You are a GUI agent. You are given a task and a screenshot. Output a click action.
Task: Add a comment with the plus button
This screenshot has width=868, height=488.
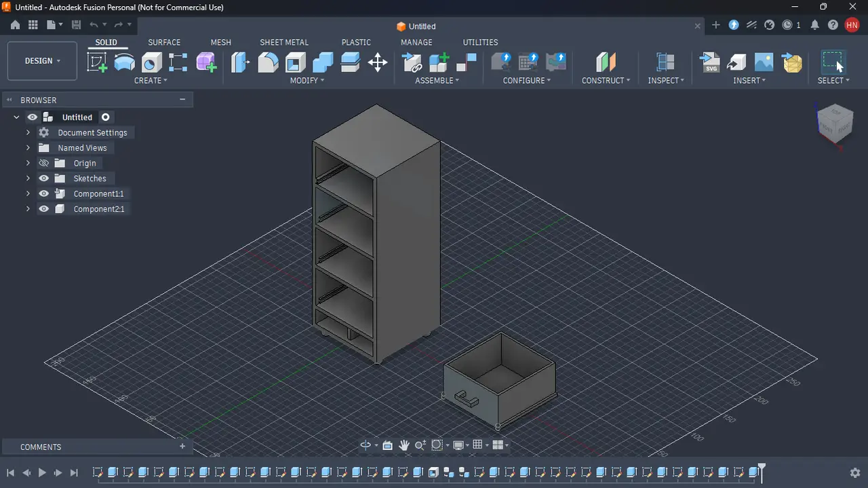[x=182, y=447]
